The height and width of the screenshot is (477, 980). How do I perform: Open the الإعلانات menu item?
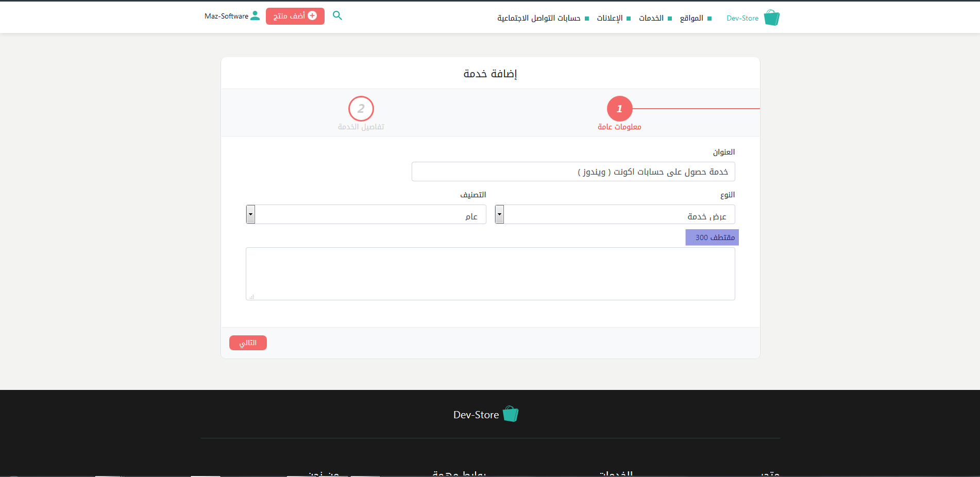coord(610,18)
